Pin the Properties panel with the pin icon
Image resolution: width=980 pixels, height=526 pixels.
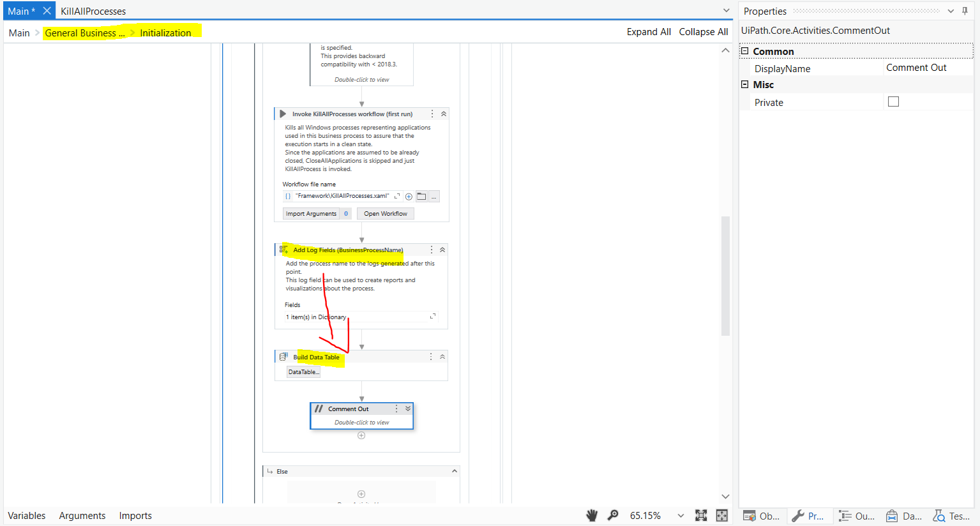point(965,10)
